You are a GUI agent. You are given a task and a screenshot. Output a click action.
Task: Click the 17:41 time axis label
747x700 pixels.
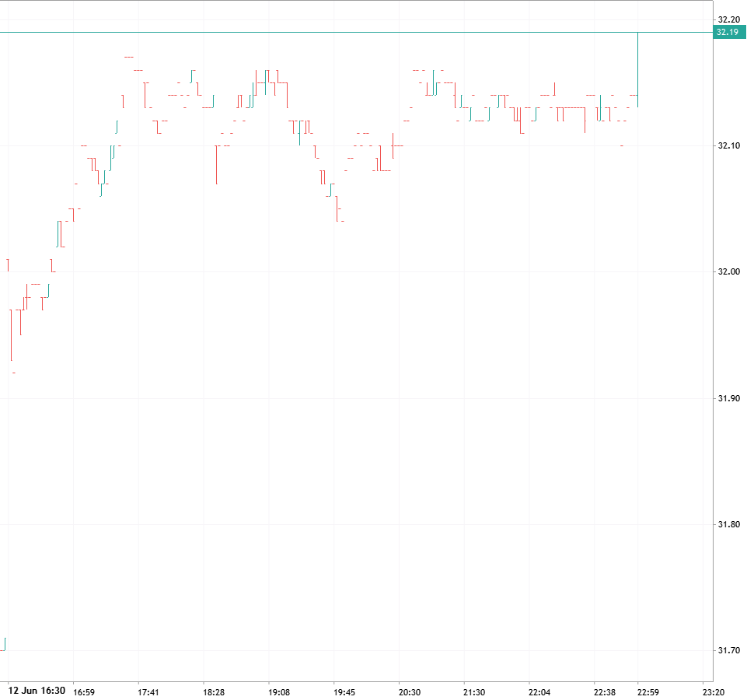[x=148, y=692]
